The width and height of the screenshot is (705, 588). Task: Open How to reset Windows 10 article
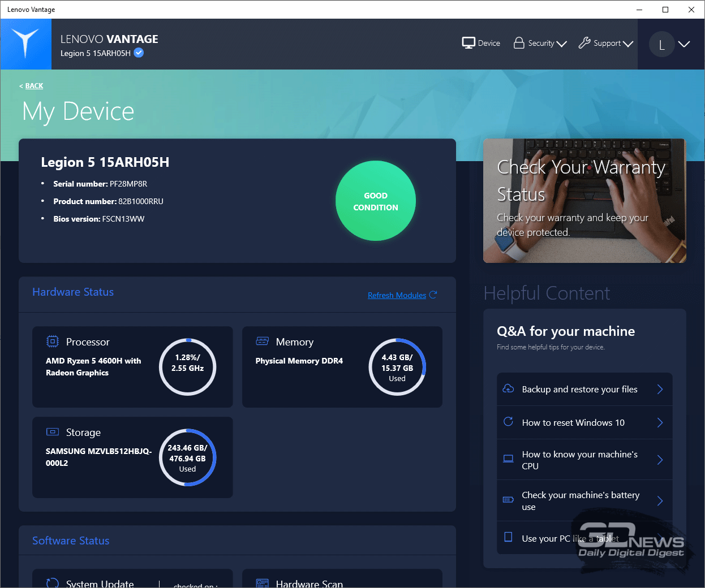584,422
